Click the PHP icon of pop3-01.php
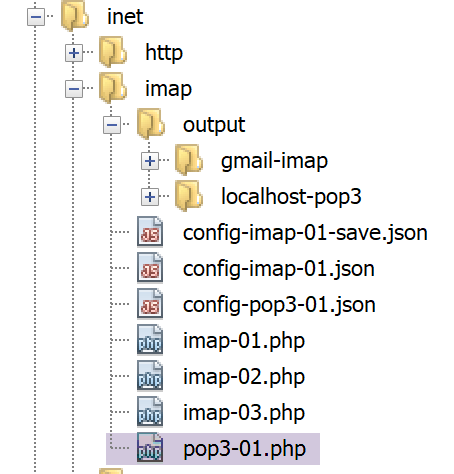This screenshot has height=474, width=454. 150,448
